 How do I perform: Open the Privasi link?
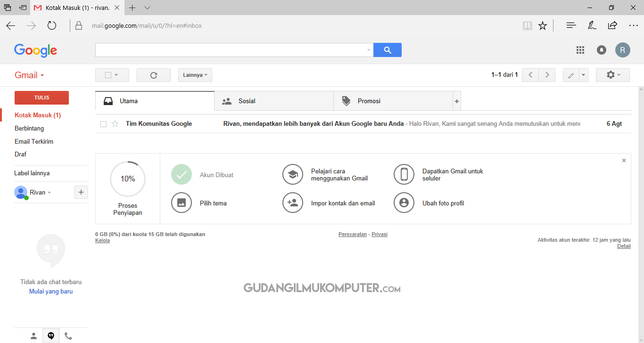click(x=380, y=234)
